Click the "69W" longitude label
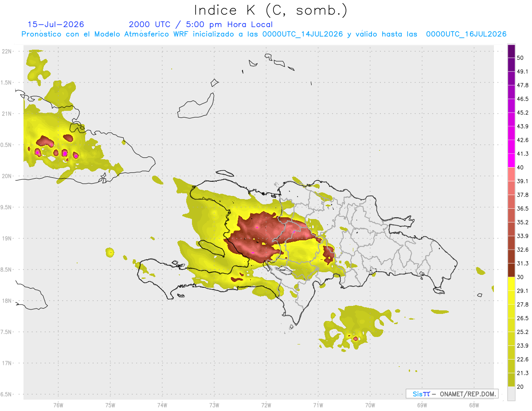This screenshot has height=411, width=532. [x=422, y=405]
